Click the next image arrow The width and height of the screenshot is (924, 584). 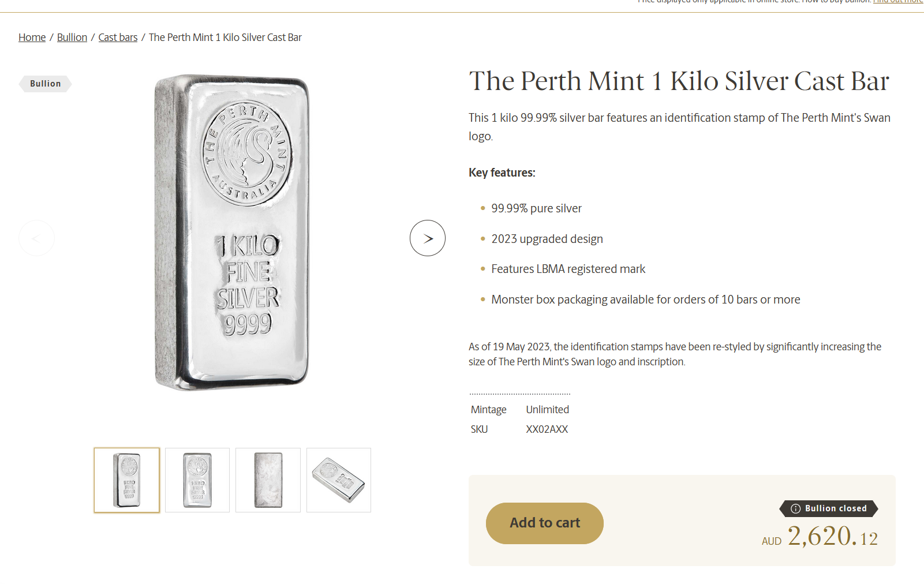pyautogui.click(x=428, y=238)
